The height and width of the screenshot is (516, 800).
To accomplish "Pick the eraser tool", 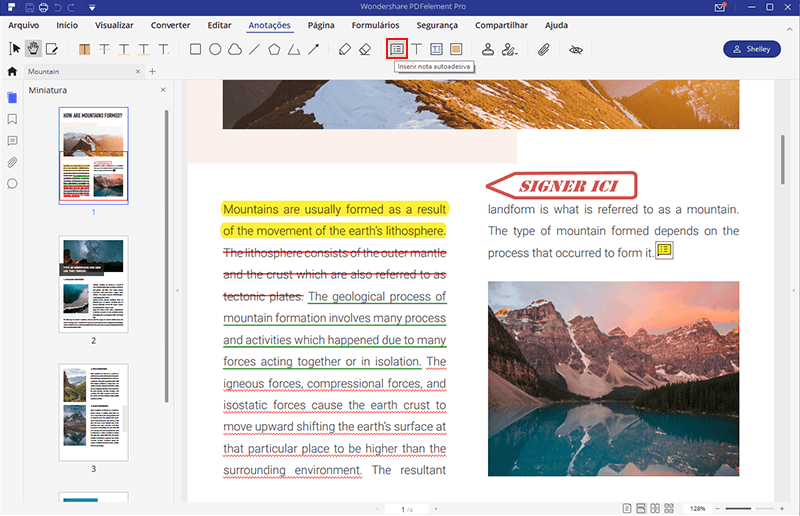I will (x=364, y=48).
